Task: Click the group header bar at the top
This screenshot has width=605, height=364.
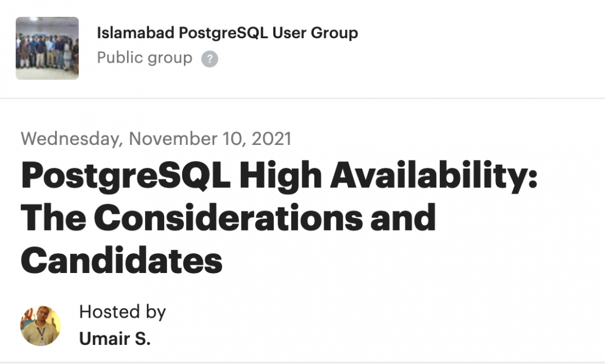Action: 302,46
